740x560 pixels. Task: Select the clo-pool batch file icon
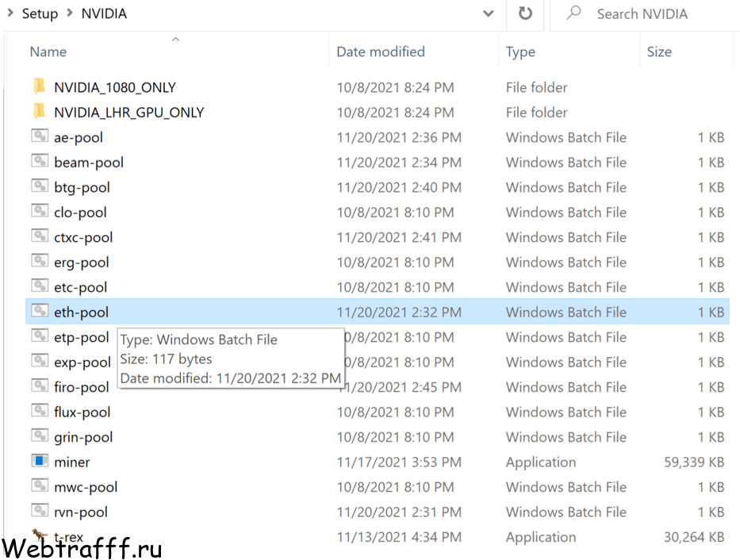coord(40,211)
